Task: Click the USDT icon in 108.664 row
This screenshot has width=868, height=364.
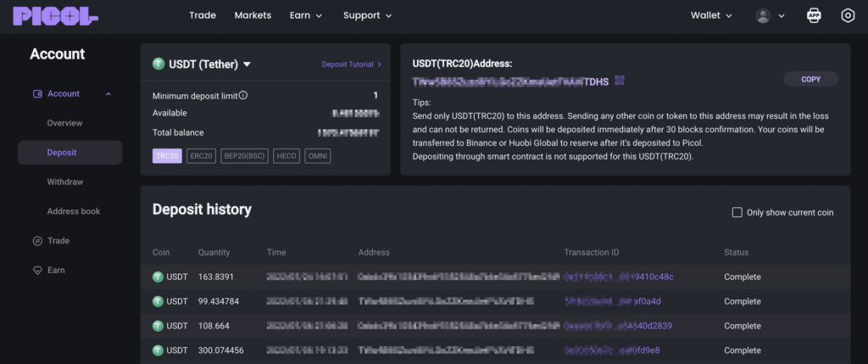Action: [x=158, y=326]
